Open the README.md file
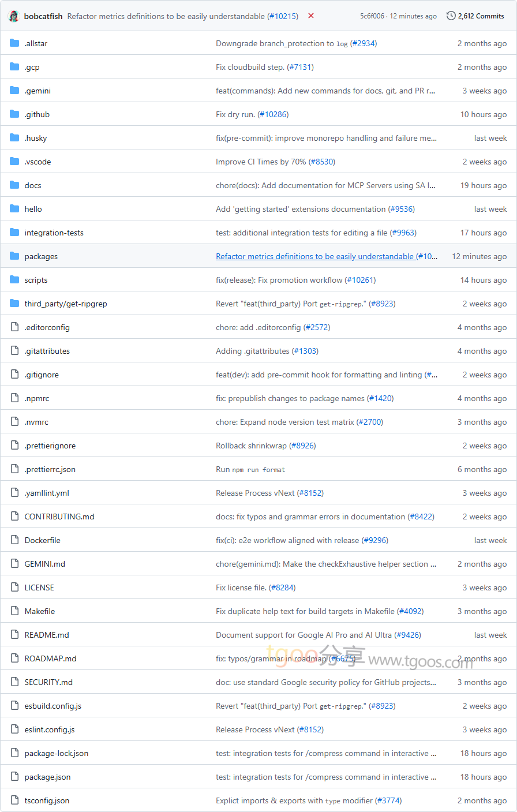 (x=47, y=635)
